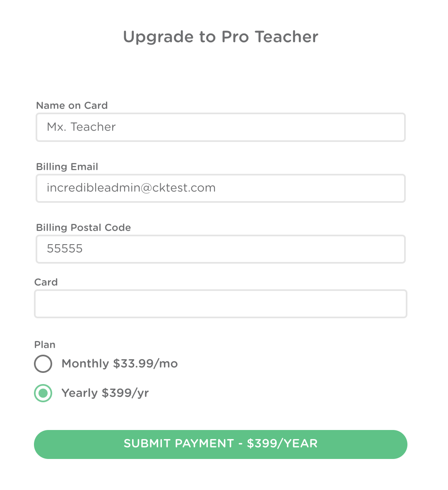Click the Upgrade to Pro Teacher heading
Image resolution: width=448 pixels, height=490 pixels.
pos(220,36)
